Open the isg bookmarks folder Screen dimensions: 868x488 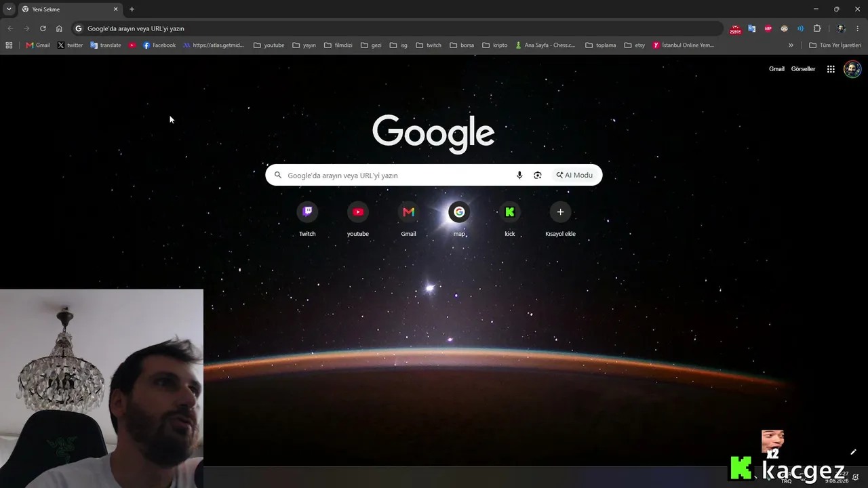coord(399,45)
